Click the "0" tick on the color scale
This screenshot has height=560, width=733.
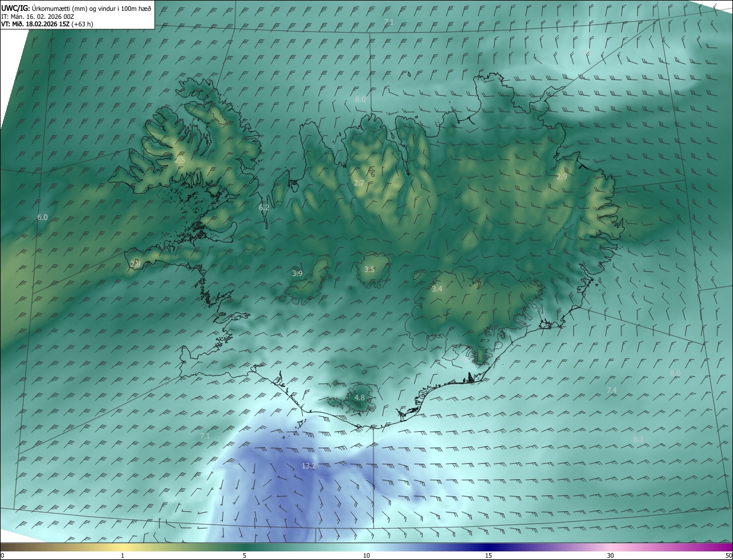pos(2,555)
